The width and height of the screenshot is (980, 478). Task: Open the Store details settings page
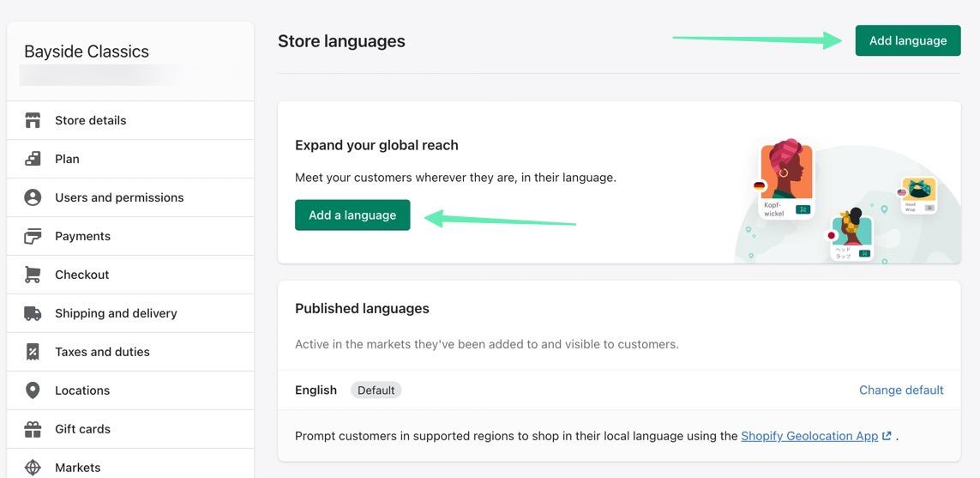tap(90, 120)
